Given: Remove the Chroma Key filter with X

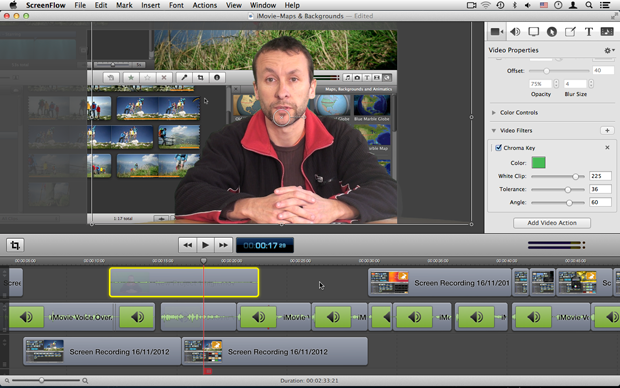Looking at the screenshot, I should [x=607, y=148].
